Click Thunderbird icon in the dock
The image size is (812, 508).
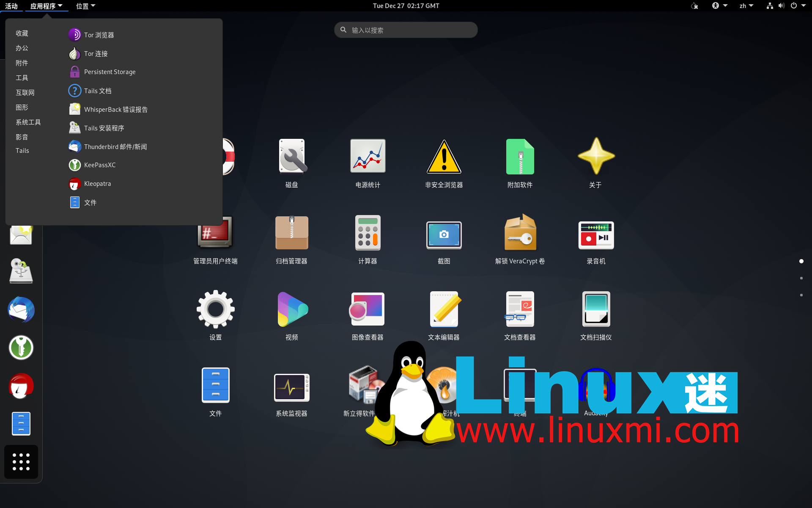[x=21, y=309]
